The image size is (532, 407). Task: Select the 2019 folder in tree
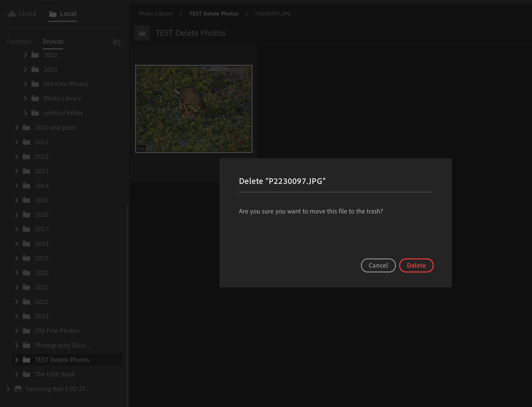point(41,258)
